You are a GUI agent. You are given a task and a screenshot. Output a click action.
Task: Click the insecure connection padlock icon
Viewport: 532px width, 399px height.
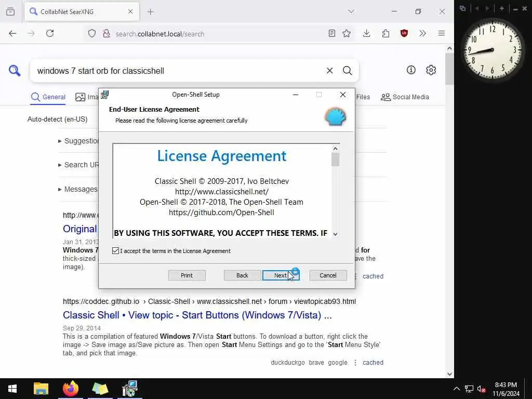[x=107, y=33]
